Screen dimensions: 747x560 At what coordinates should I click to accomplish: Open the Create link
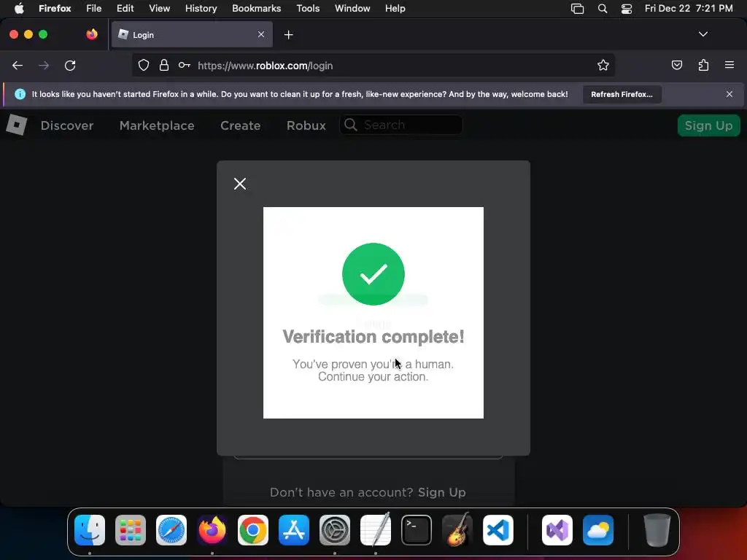tap(240, 125)
